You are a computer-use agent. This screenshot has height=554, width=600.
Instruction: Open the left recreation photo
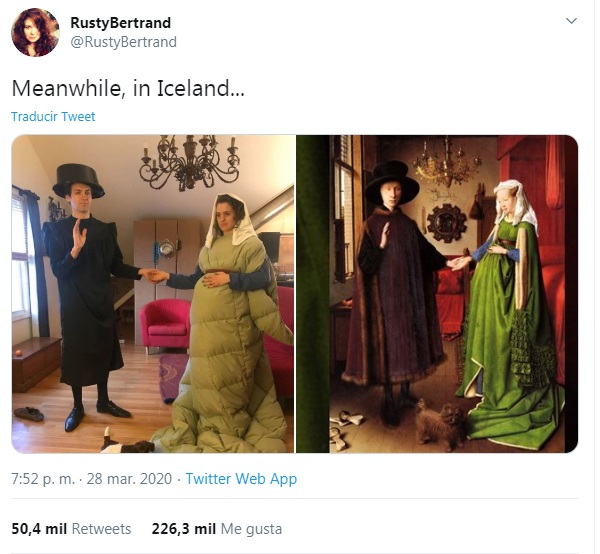153,294
